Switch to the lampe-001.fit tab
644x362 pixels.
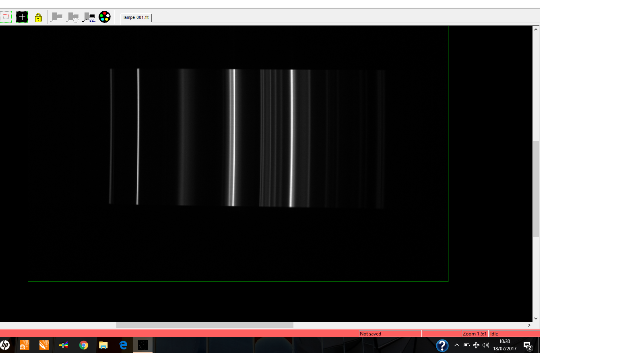[x=136, y=17]
